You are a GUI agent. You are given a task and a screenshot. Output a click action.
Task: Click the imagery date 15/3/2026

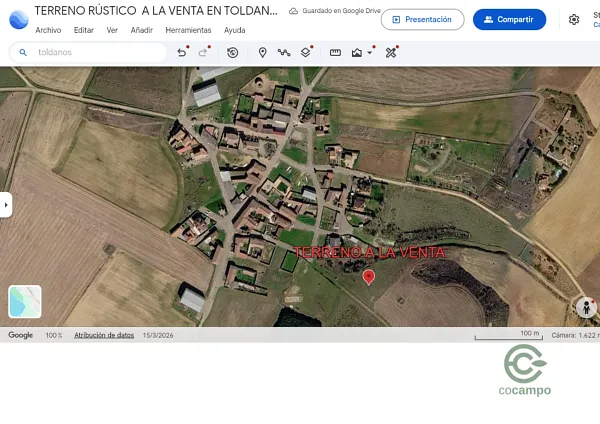coord(158,335)
